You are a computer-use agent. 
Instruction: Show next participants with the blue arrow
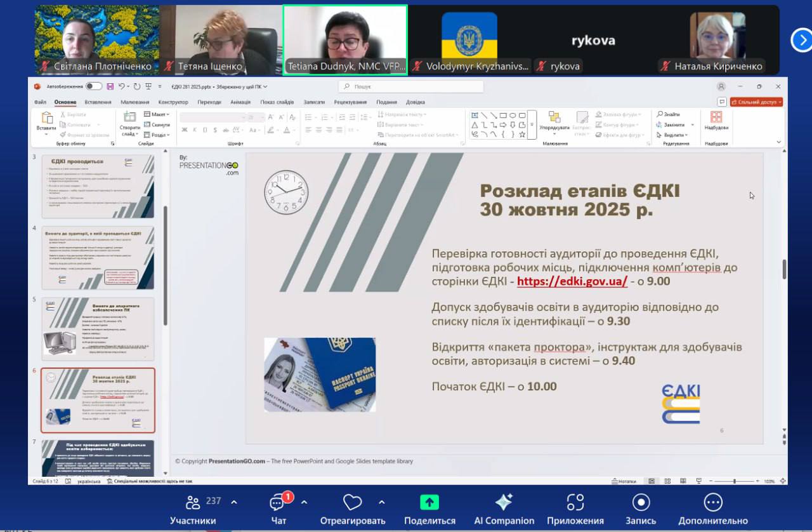801,40
